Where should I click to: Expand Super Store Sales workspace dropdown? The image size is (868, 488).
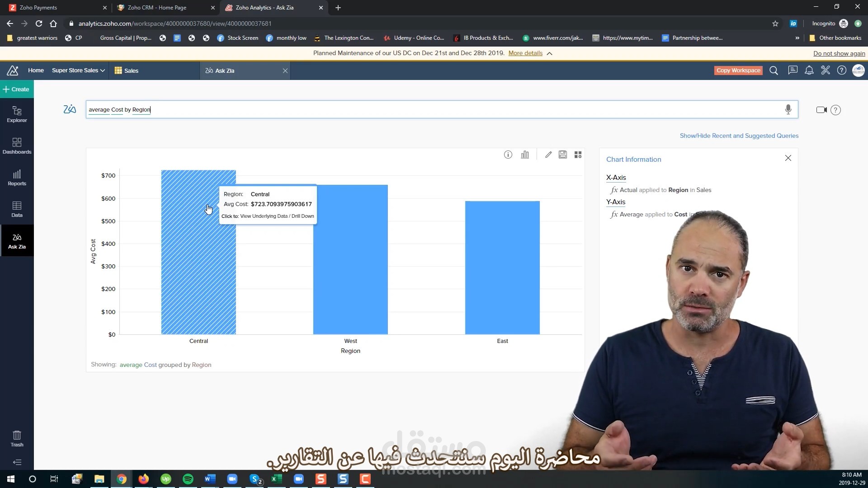[78, 70]
